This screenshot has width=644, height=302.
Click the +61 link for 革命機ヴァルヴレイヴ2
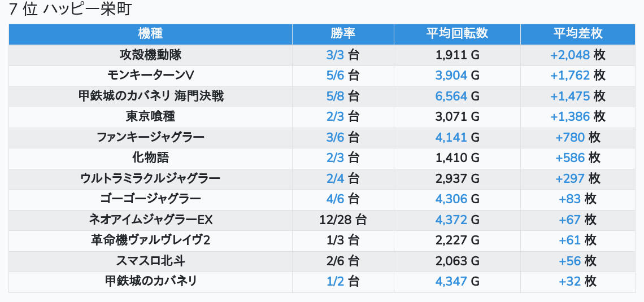point(569,240)
